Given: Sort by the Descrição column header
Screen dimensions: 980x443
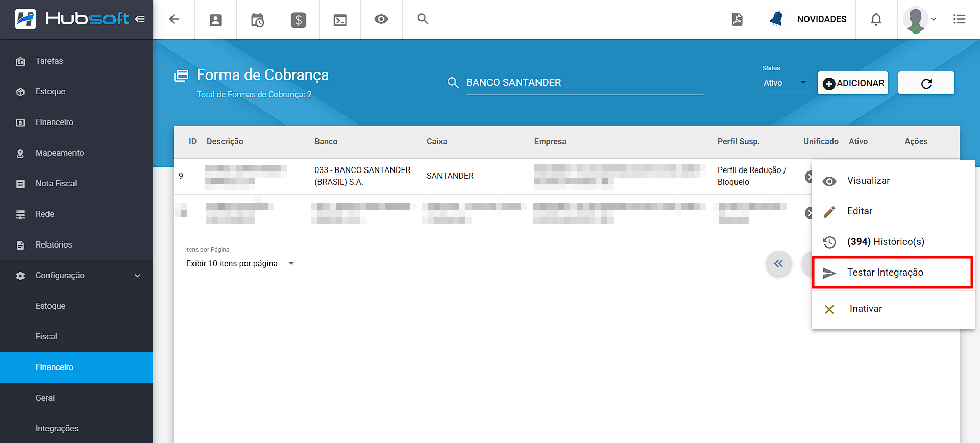Looking at the screenshot, I should (225, 142).
